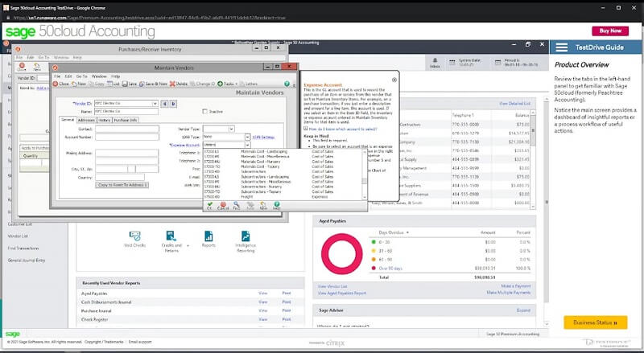Click the View Aged Payables Report link
This screenshot has width=644, height=353.
pyautogui.click(x=342, y=293)
